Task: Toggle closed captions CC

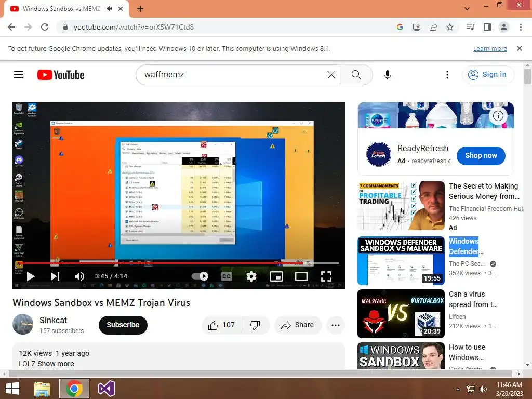Action: point(227,276)
